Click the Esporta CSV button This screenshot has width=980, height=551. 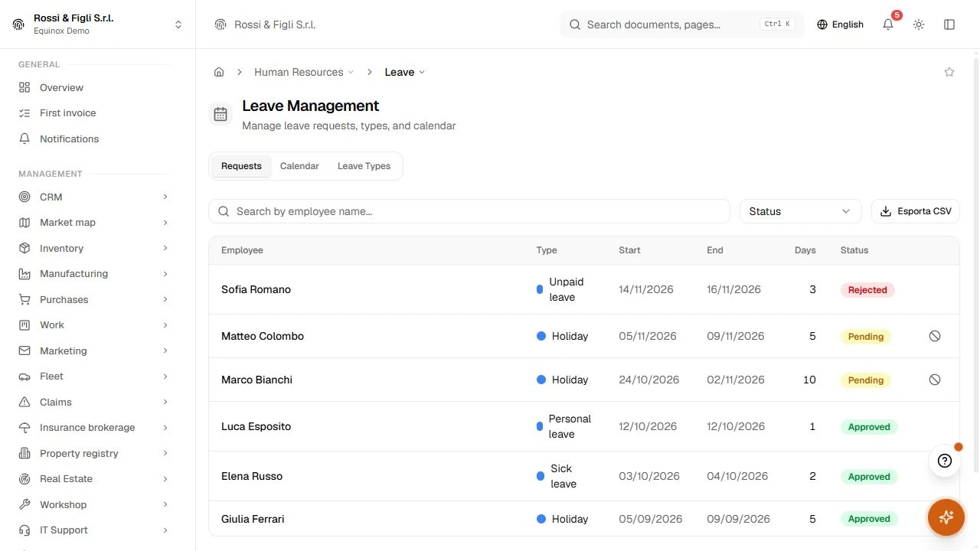point(916,211)
